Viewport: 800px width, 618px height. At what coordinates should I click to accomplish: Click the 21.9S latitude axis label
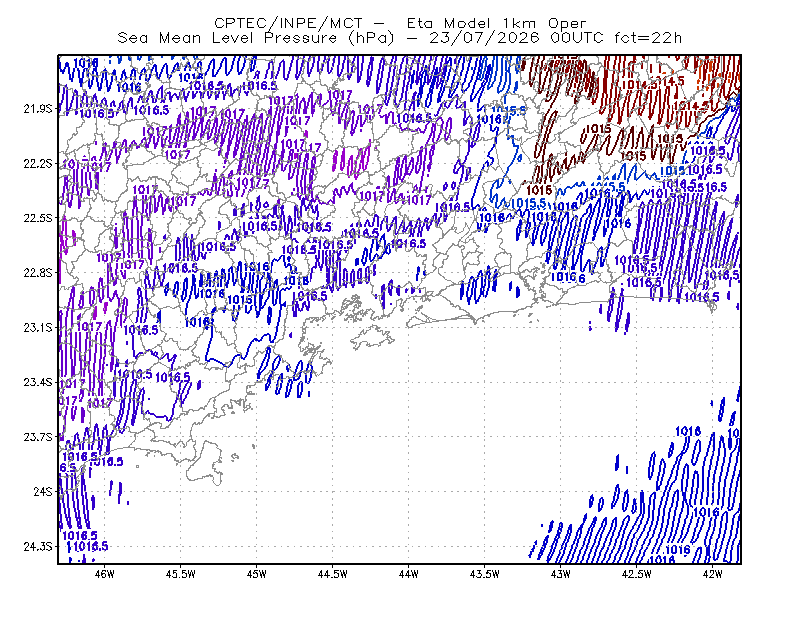click(x=38, y=109)
